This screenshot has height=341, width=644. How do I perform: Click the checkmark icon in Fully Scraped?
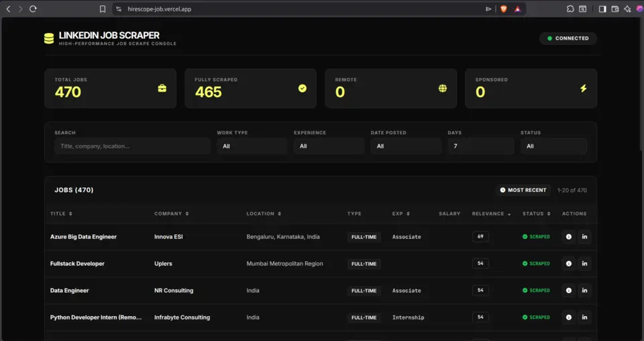click(x=303, y=89)
